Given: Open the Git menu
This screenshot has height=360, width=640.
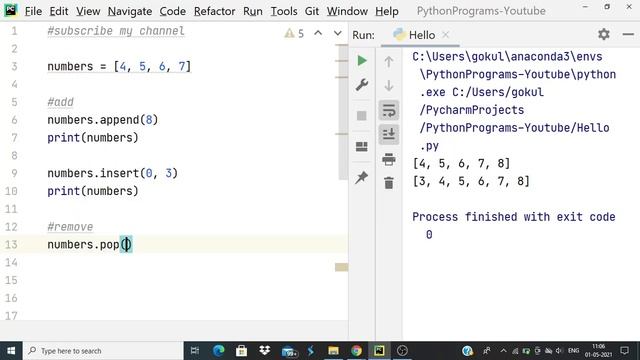Looking at the screenshot, I should [x=312, y=11].
